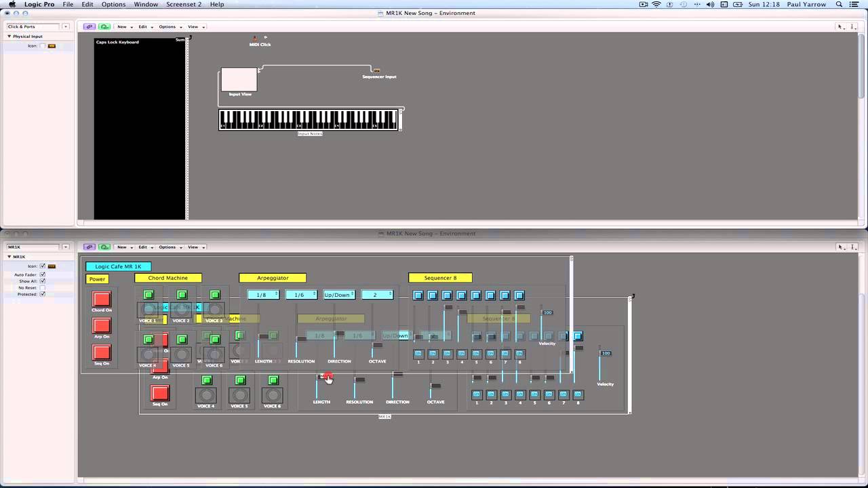
Task: Click the Input Notes keyboard object
Action: tap(308, 119)
